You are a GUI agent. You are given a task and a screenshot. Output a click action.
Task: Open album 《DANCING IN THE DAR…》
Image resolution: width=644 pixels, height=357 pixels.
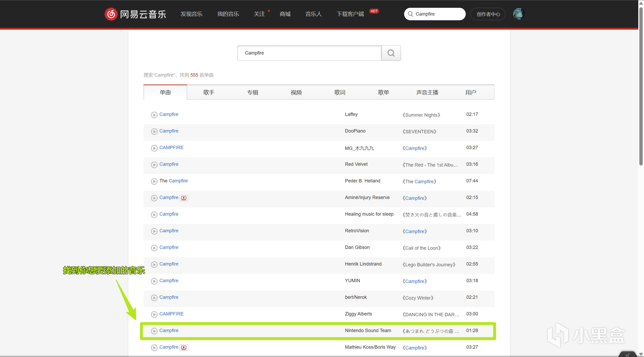pyautogui.click(x=431, y=315)
